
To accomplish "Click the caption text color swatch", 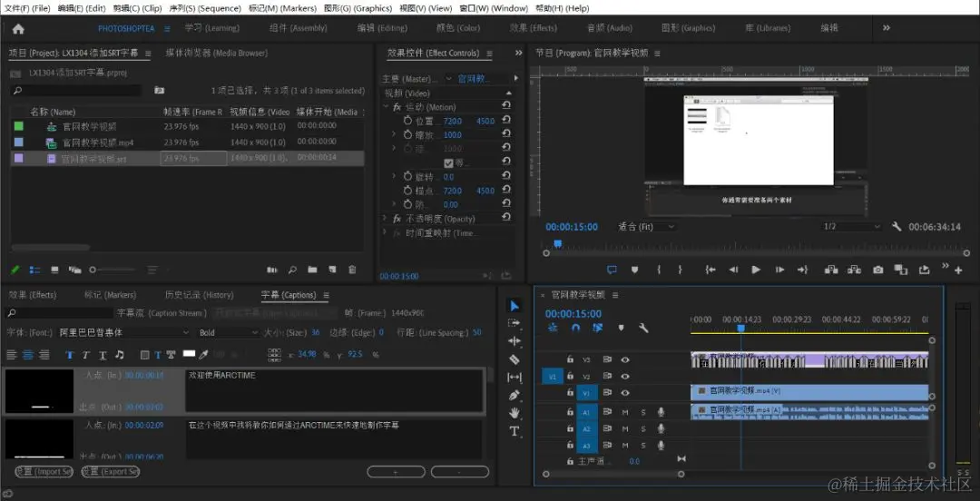I will click(189, 354).
